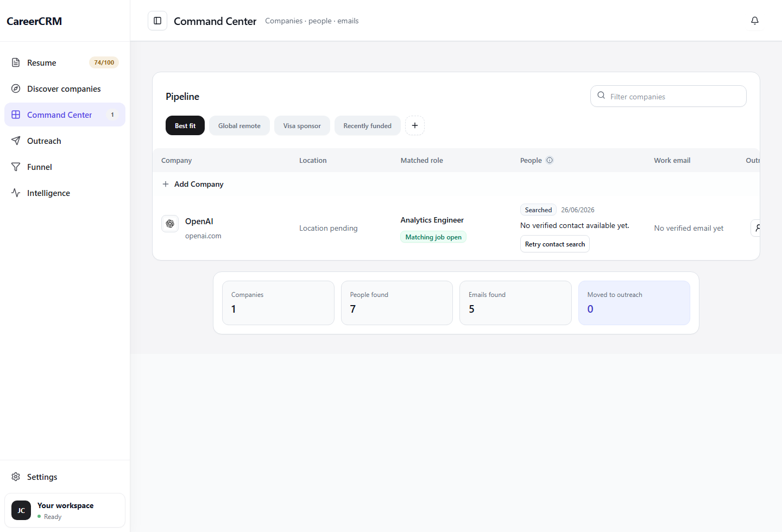Click the JC workspace avatar
This screenshot has width=782, height=532.
coord(21,510)
